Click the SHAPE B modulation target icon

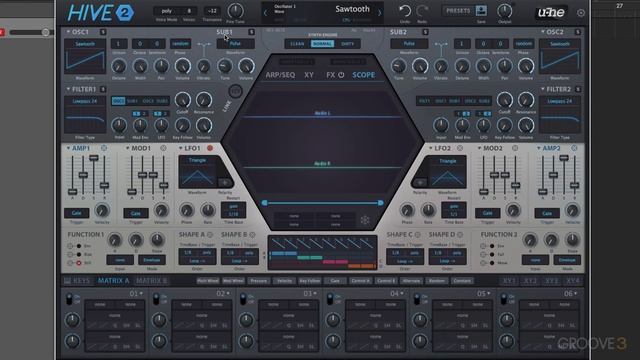pyautogui.click(x=252, y=235)
